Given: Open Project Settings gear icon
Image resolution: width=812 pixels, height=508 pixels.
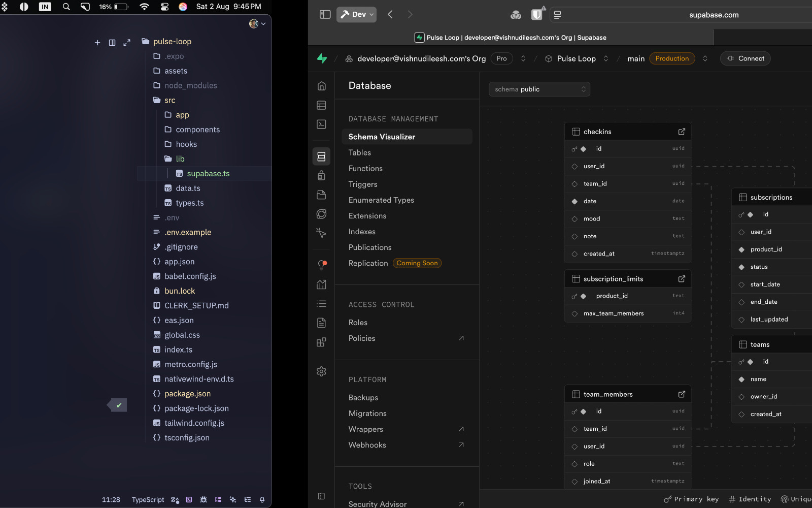Looking at the screenshot, I should pyautogui.click(x=321, y=371).
